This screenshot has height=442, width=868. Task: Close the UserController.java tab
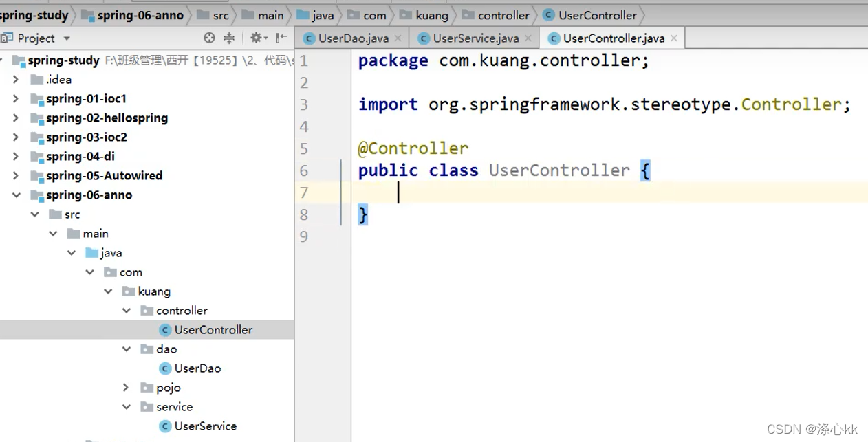point(674,38)
